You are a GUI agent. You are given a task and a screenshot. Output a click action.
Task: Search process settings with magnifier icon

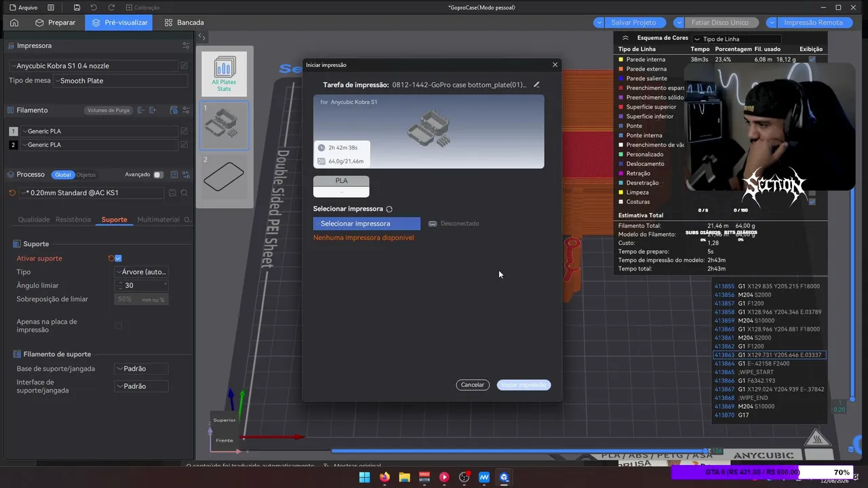tap(184, 193)
